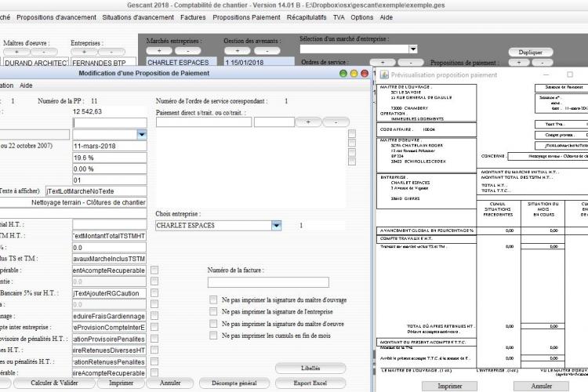Select avenant 1 15/01/2018 entry
The width and height of the screenshot is (588, 392).
click(259, 63)
